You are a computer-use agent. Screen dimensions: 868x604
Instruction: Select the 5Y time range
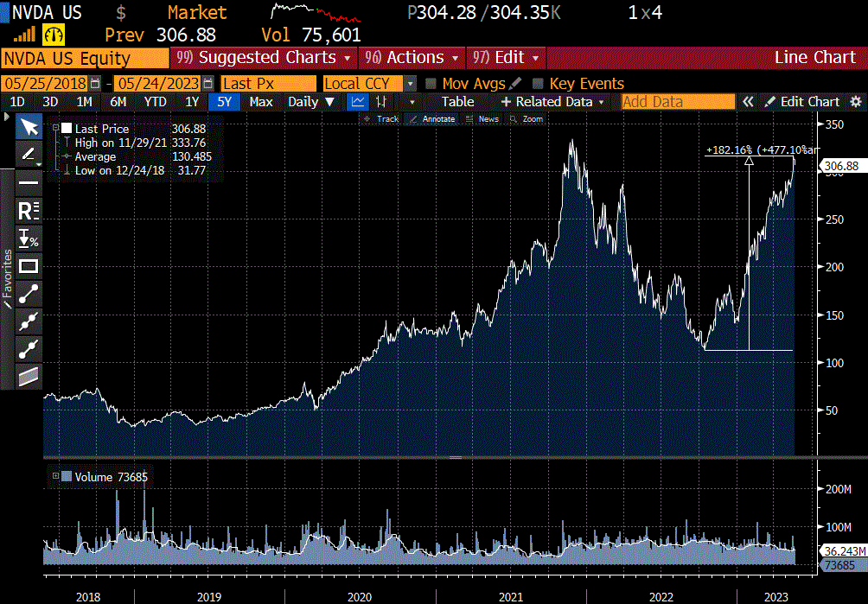(x=224, y=102)
